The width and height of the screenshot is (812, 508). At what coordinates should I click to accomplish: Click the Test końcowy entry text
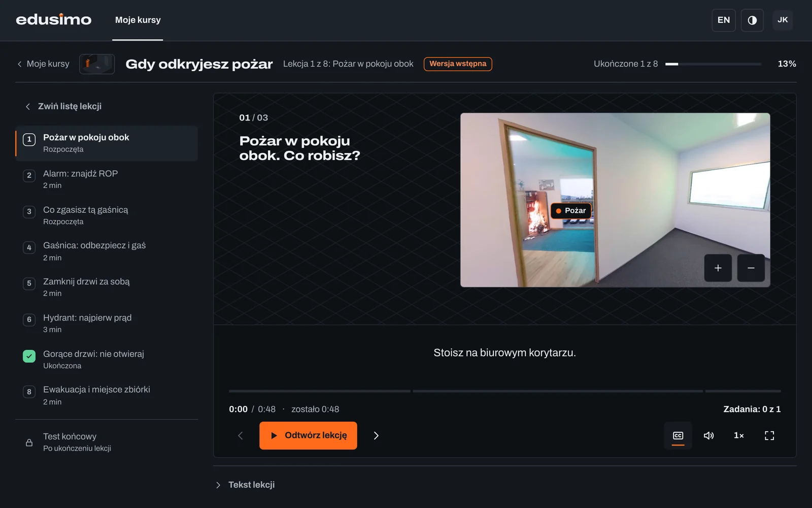pos(70,436)
